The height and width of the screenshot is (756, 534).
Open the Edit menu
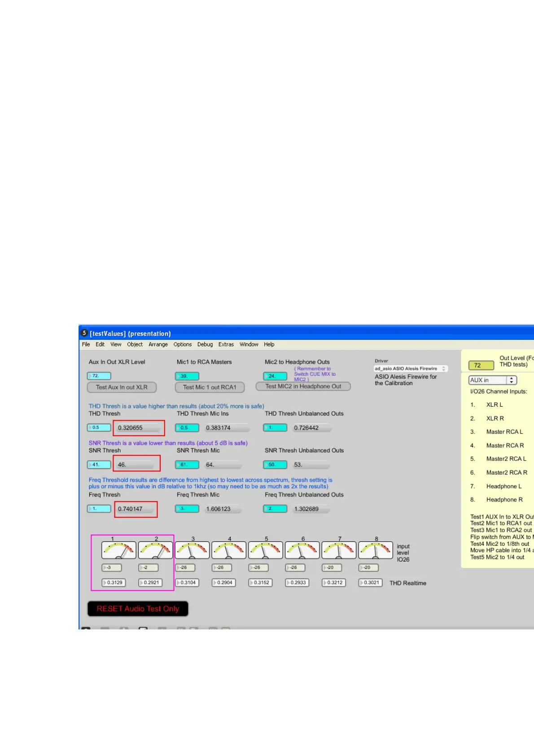point(100,344)
